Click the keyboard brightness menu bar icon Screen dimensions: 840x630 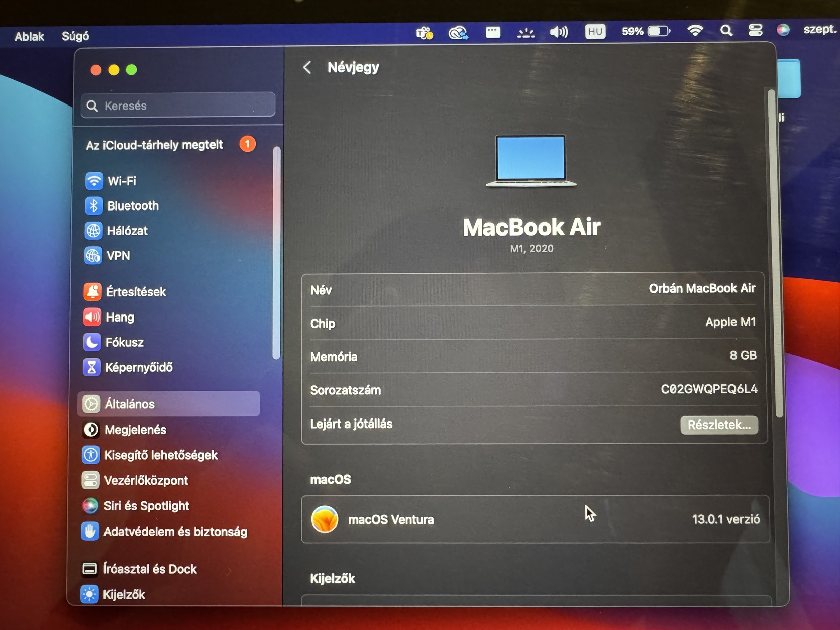click(x=526, y=33)
